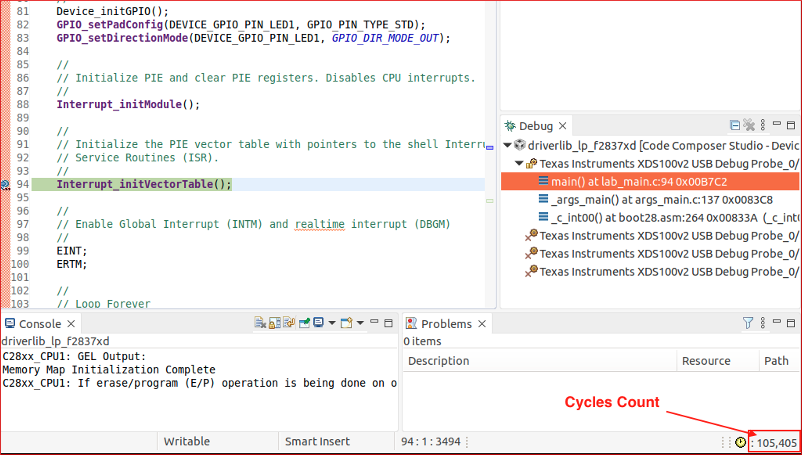Click EINT; statement on line 99
Image resolution: width=802 pixels, height=455 pixels.
[72, 251]
